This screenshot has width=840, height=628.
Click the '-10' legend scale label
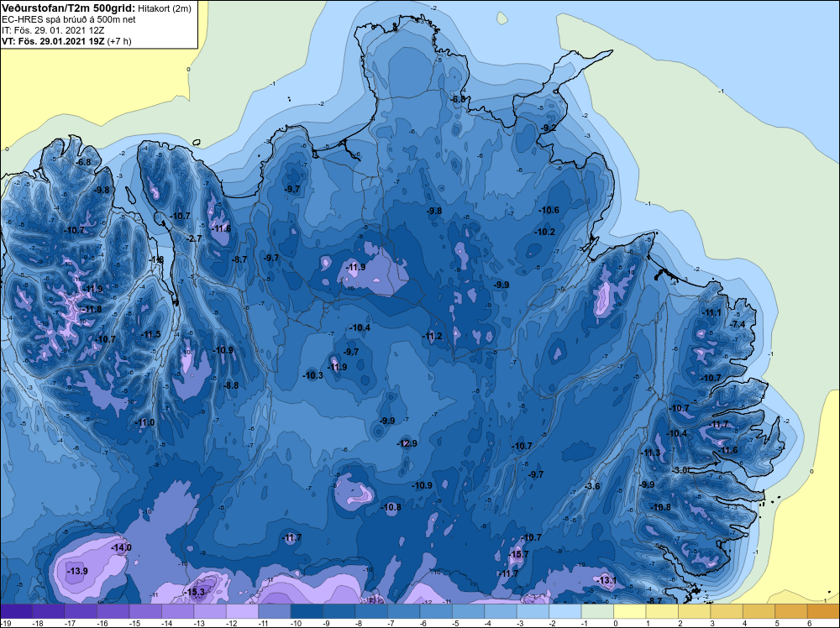[296, 623]
